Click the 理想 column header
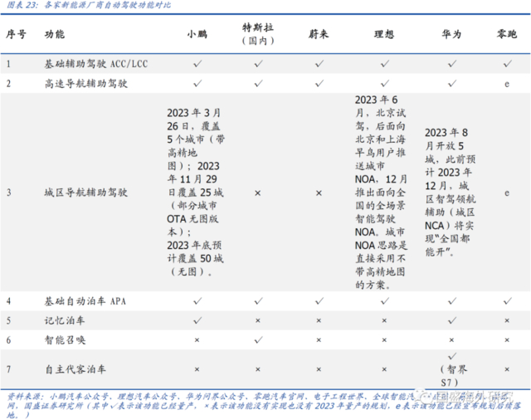This screenshot has width=531, height=420. pos(384,34)
